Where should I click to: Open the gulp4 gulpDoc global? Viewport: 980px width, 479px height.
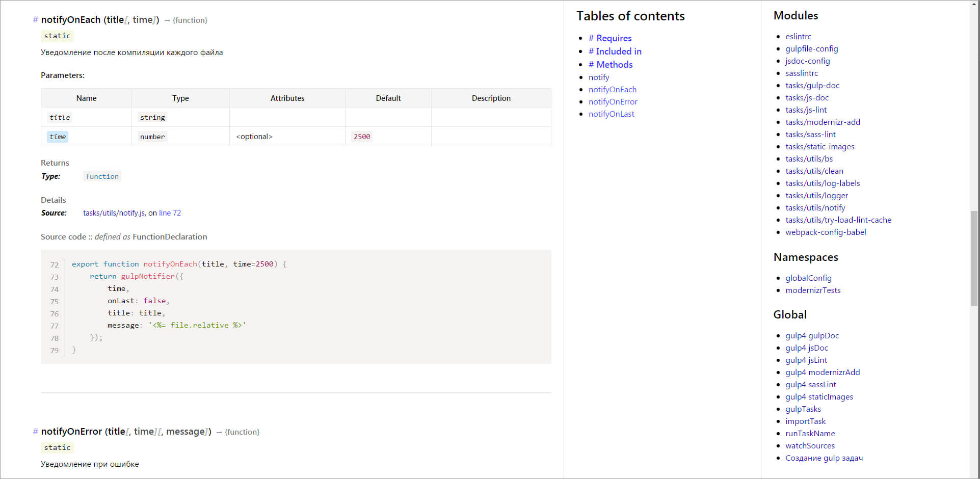pyautogui.click(x=812, y=336)
